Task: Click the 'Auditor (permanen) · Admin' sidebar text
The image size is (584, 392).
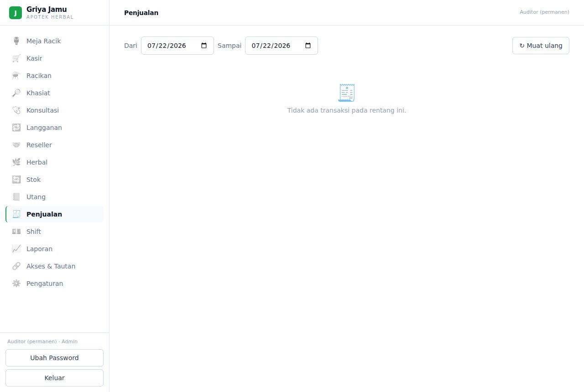Action: pos(42,341)
